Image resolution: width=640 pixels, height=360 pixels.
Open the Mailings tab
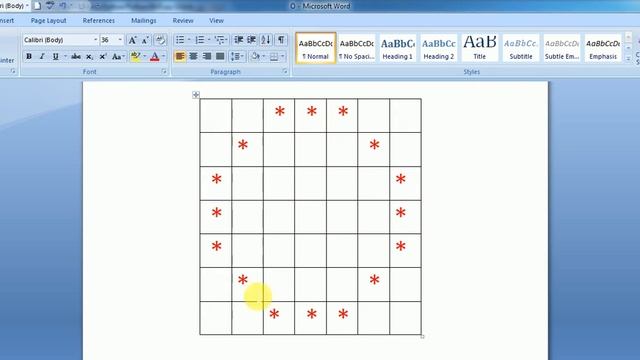(144, 20)
